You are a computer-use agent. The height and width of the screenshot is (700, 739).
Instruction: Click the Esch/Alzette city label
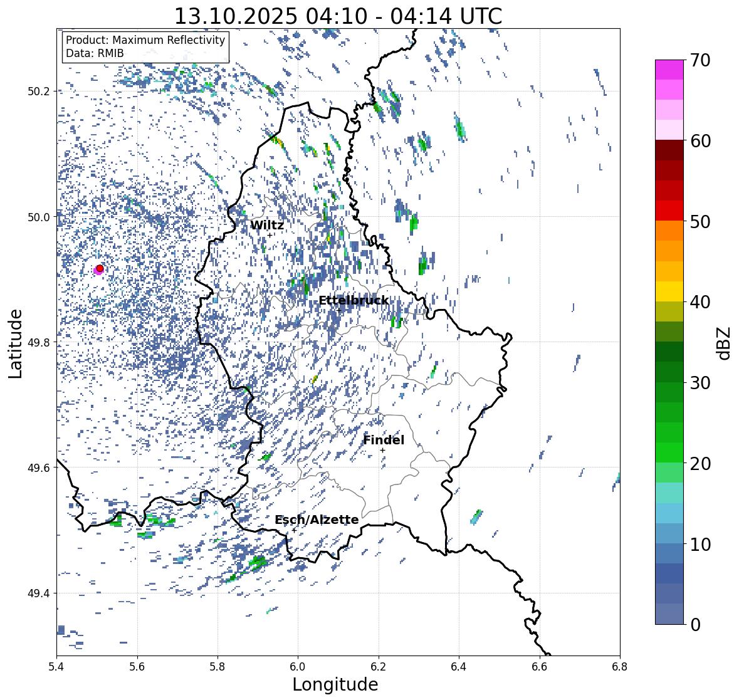coord(317,520)
